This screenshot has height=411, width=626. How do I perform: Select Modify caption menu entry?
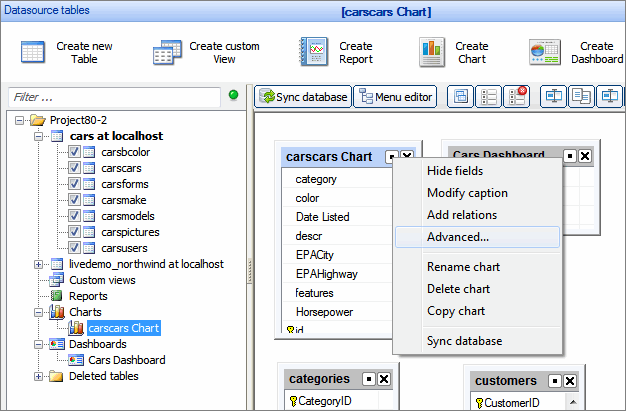477,193
